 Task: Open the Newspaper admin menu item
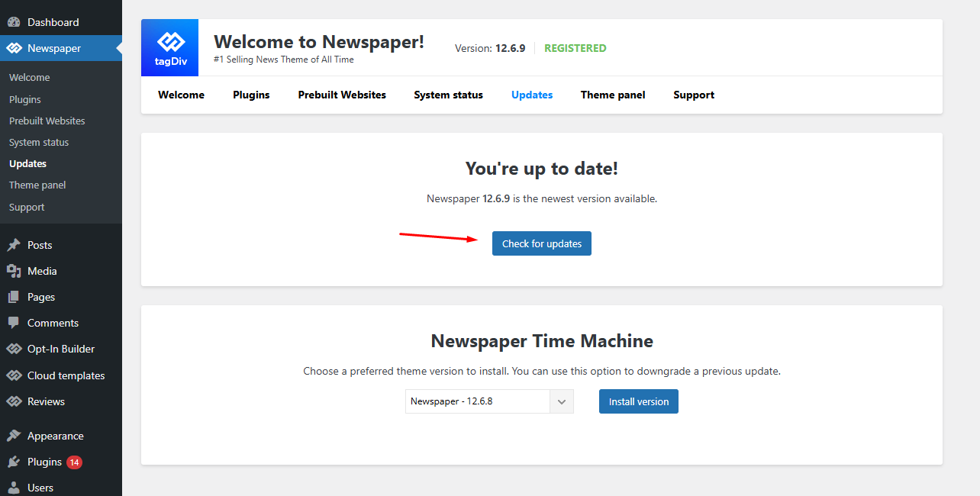[61, 48]
